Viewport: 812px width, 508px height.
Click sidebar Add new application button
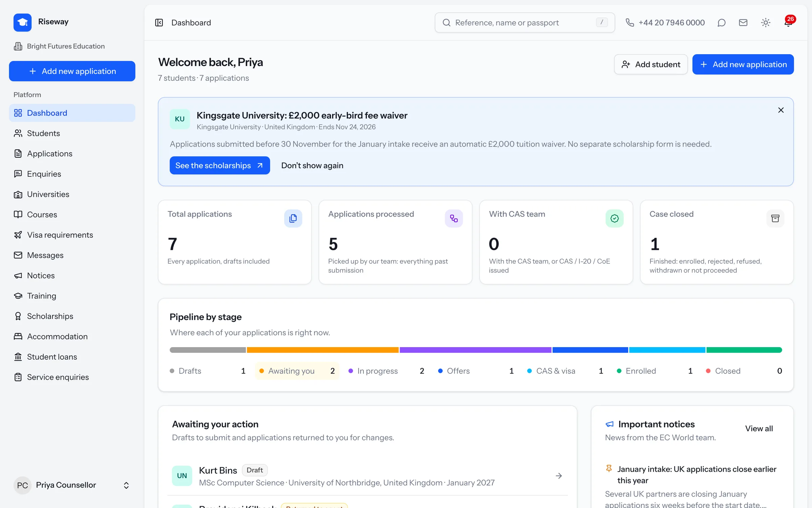click(72, 71)
